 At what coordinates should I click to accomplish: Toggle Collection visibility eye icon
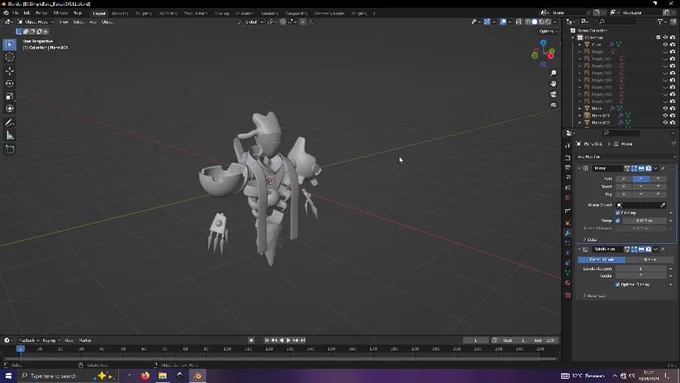665,37
